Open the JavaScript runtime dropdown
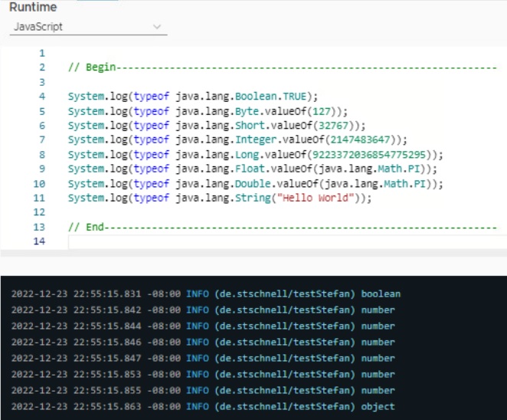This screenshot has height=420, width=507. click(88, 27)
